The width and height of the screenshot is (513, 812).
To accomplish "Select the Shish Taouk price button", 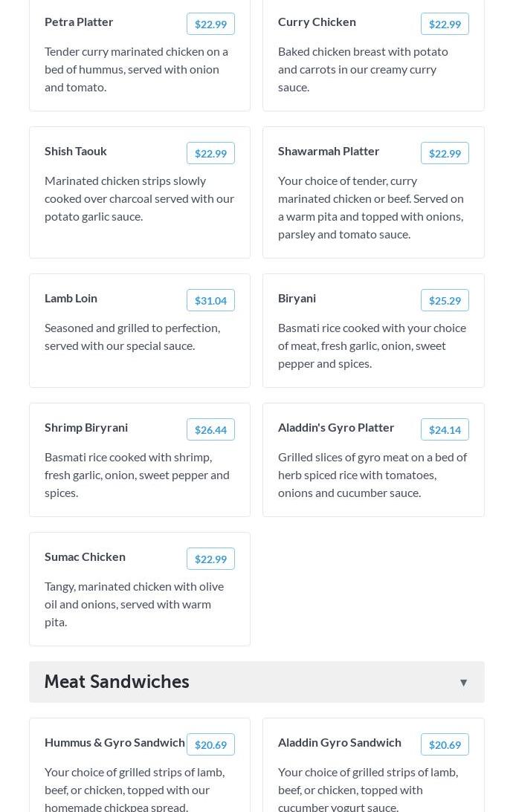I will pos(210,153).
